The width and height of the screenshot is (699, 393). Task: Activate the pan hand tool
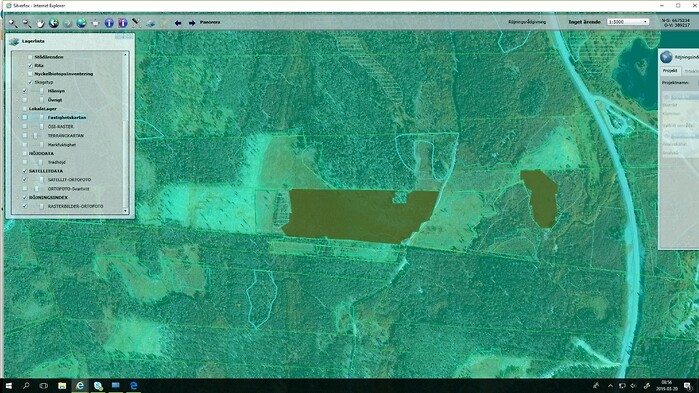click(x=41, y=23)
